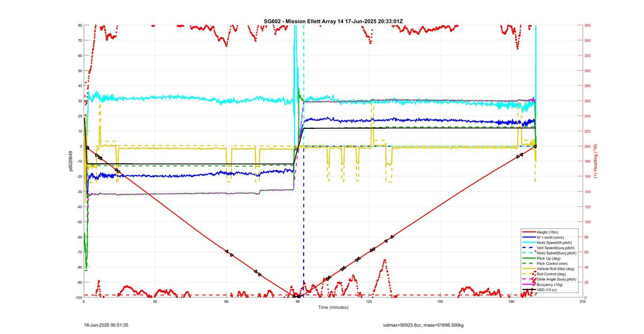Click the x-axis tick label '60'
644x334 pixels.
tap(226, 302)
